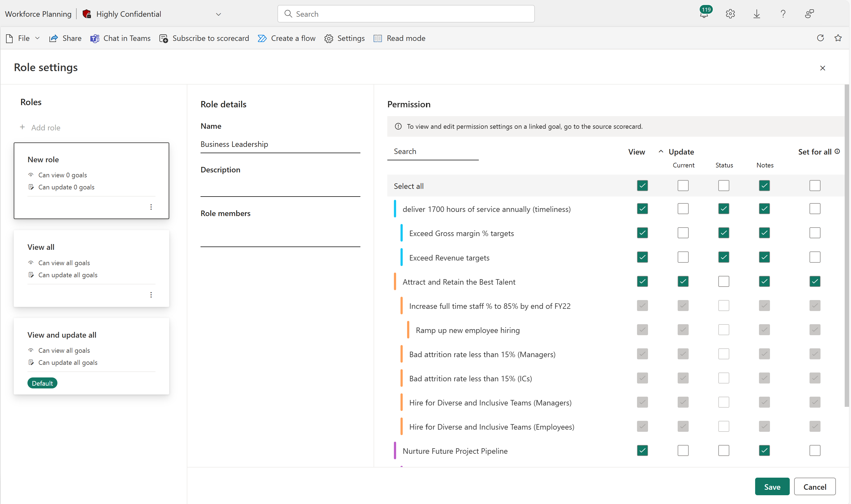Click the connections/share icon top right
Viewport: 851px width, 504px height.
click(x=810, y=13)
